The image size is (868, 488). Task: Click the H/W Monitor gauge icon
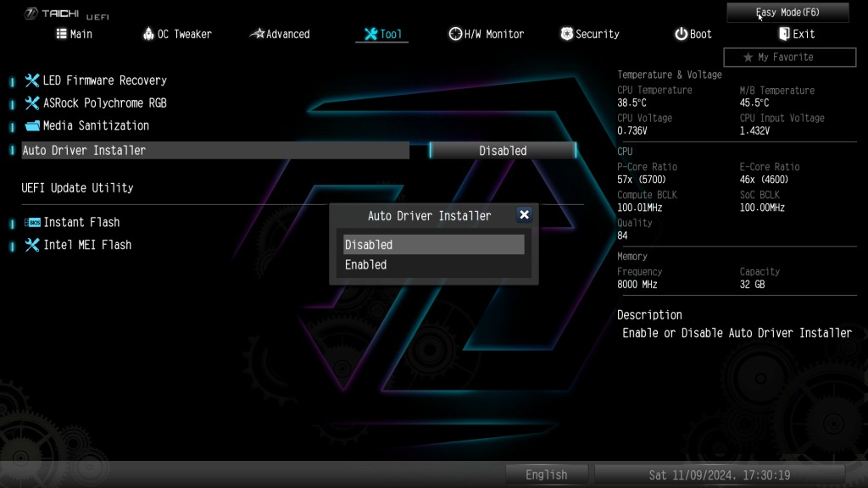(455, 34)
